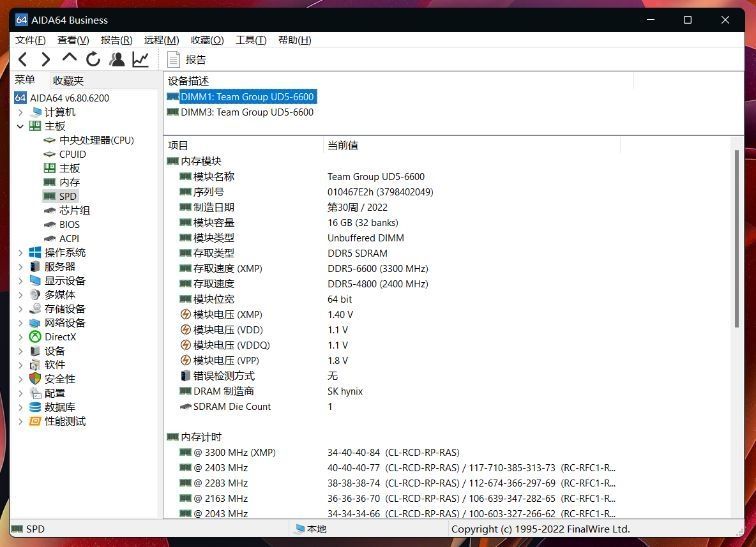Expand the 操作系统 tree node

[20, 253]
